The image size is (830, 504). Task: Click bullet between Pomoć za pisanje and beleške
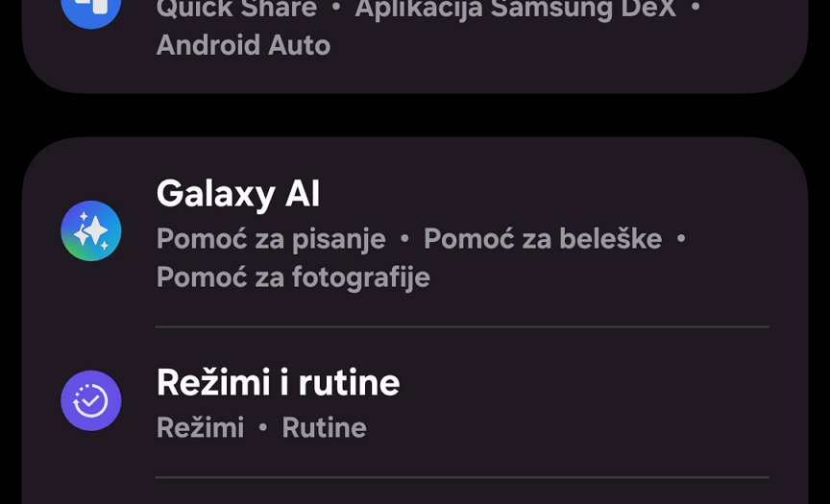tap(404, 239)
